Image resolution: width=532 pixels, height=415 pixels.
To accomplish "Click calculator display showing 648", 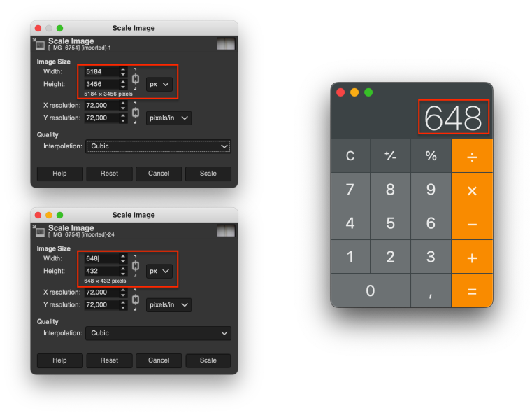I will tap(453, 118).
